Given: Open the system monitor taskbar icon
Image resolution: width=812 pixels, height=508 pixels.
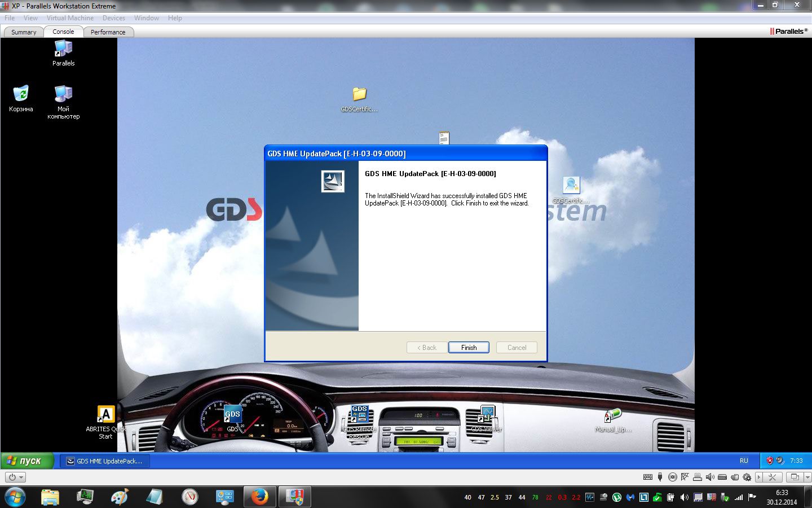Looking at the screenshot, I should pyautogui.click(x=85, y=497).
